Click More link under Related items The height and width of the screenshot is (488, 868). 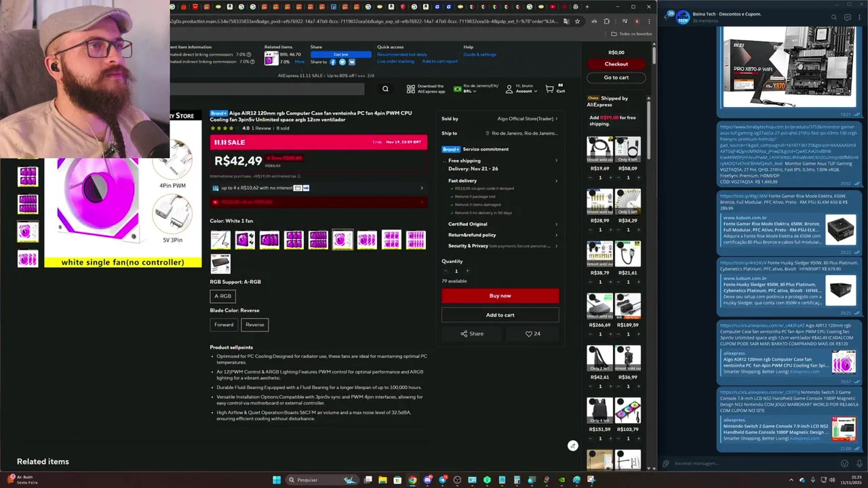click(x=300, y=62)
